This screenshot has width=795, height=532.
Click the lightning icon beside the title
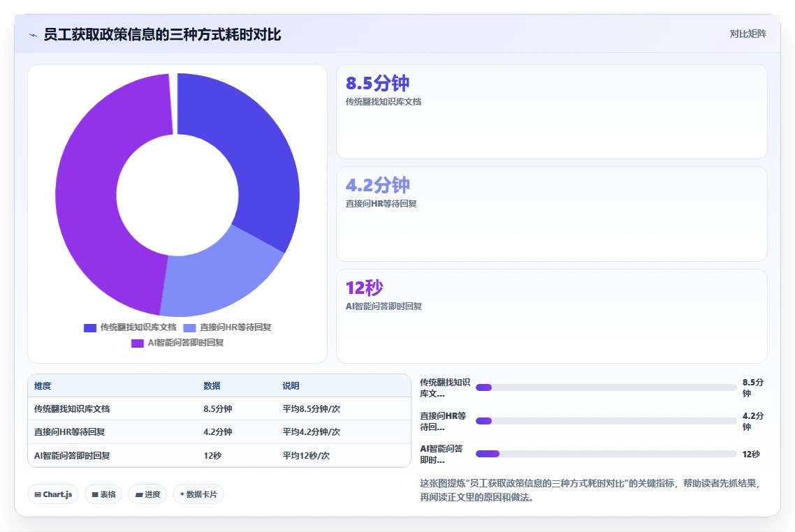[x=34, y=35]
